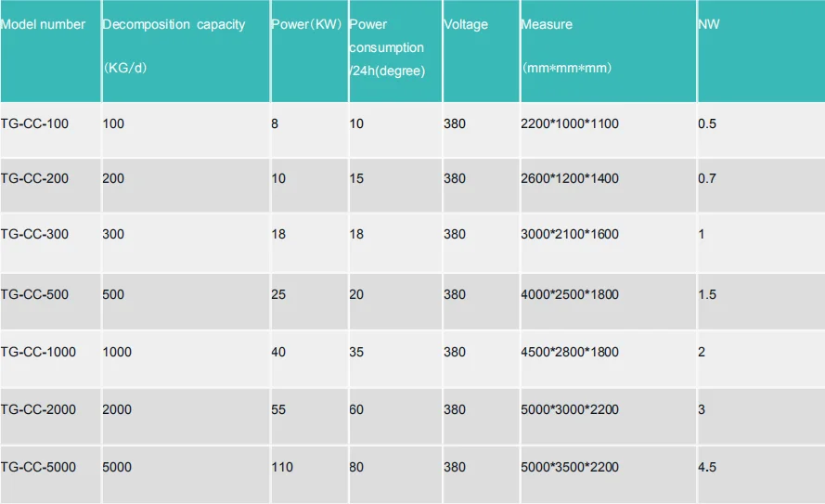825x504 pixels.
Task: Click the NW column header
Action: pyautogui.click(x=708, y=24)
